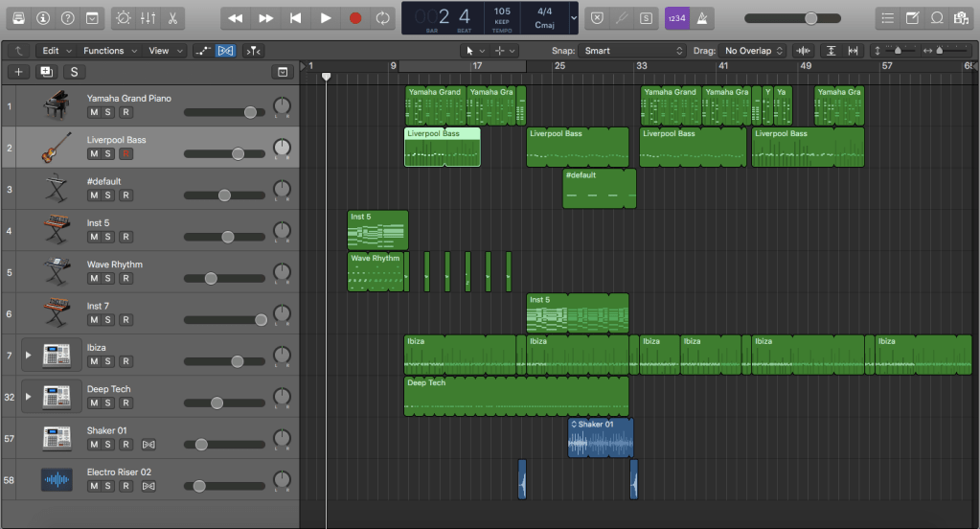
Task: Toggle record enable on Liverpool Bass
Action: click(125, 154)
